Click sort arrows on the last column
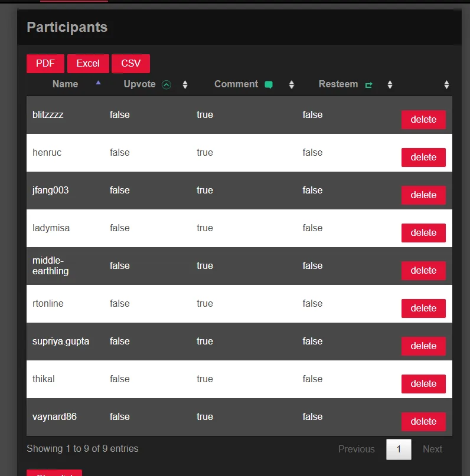 tap(446, 84)
